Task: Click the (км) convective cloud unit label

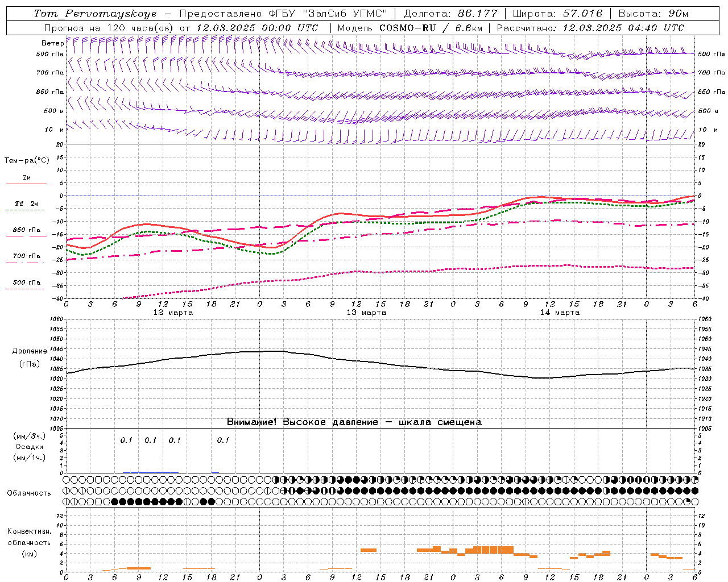Action: pyautogui.click(x=30, y=554)
